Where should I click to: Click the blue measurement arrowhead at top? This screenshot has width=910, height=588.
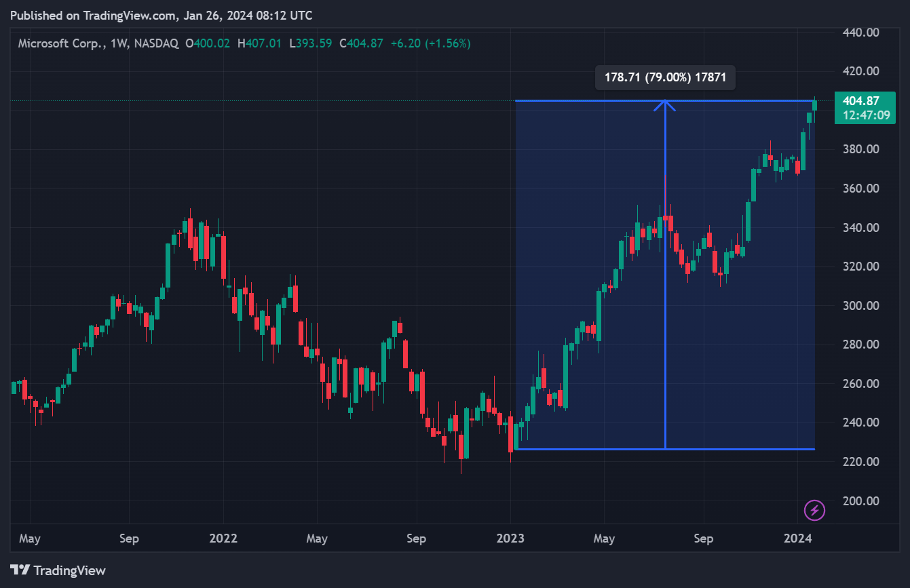(665, 104)
